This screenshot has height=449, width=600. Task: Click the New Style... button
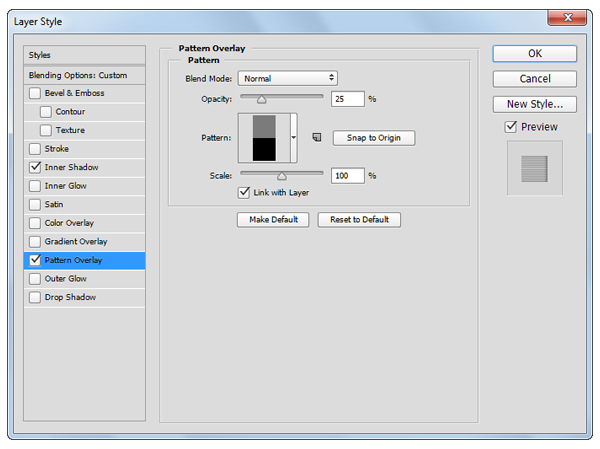click(x=534, y=104)
